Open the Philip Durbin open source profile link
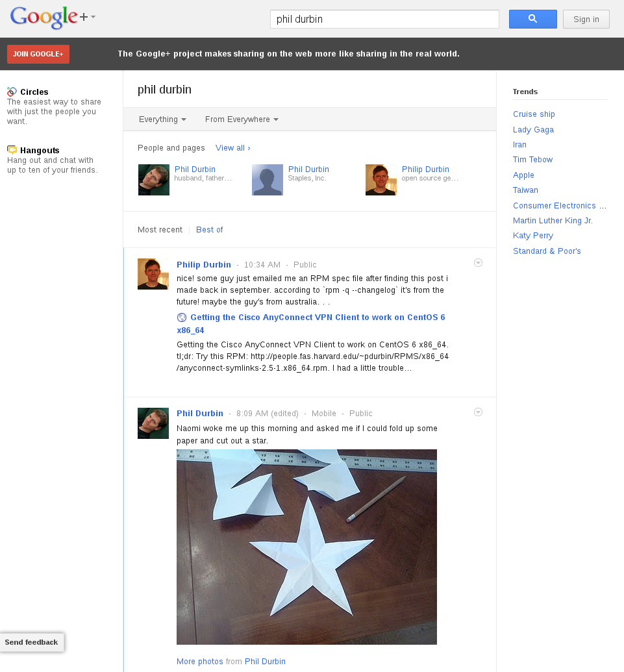 (425, 169)
